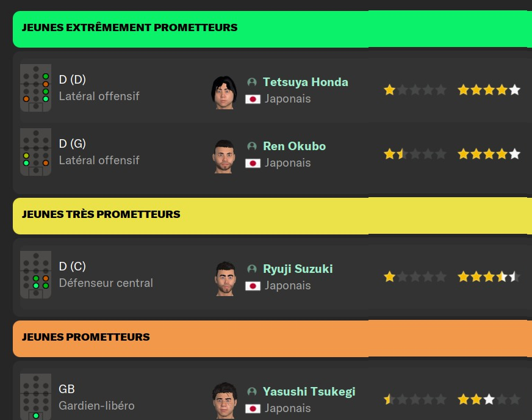Click Ryuji Suzuki's position pitch icon
This screenshot has width=532, height=420.
pos(35,275)
